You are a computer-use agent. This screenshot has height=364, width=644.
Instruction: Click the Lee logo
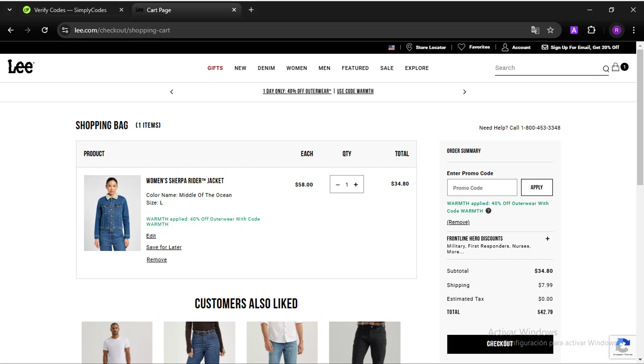(x=21, y=67)
